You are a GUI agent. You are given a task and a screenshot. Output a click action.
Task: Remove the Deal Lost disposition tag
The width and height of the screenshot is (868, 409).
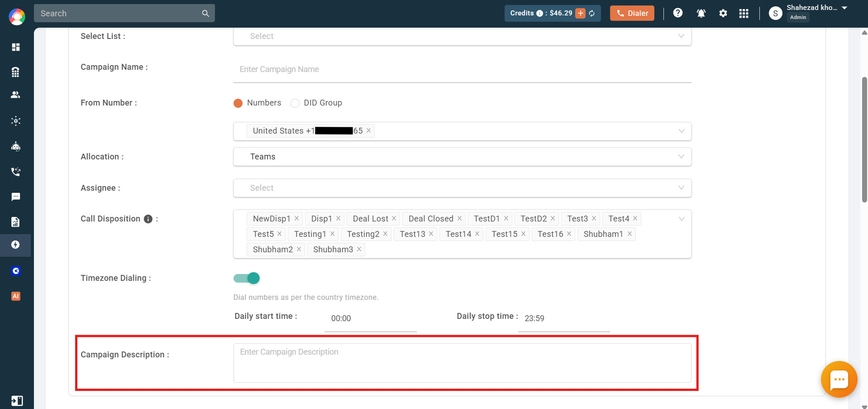(394, 218)
